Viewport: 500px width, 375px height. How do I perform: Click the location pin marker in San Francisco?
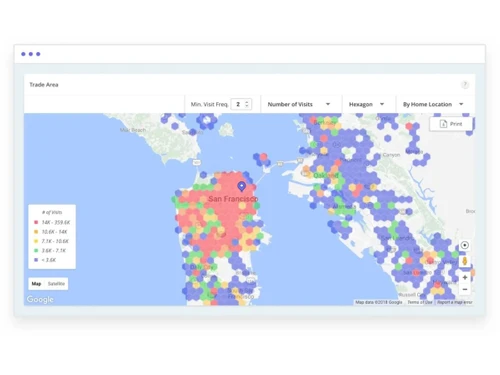(x=242, y=186)
